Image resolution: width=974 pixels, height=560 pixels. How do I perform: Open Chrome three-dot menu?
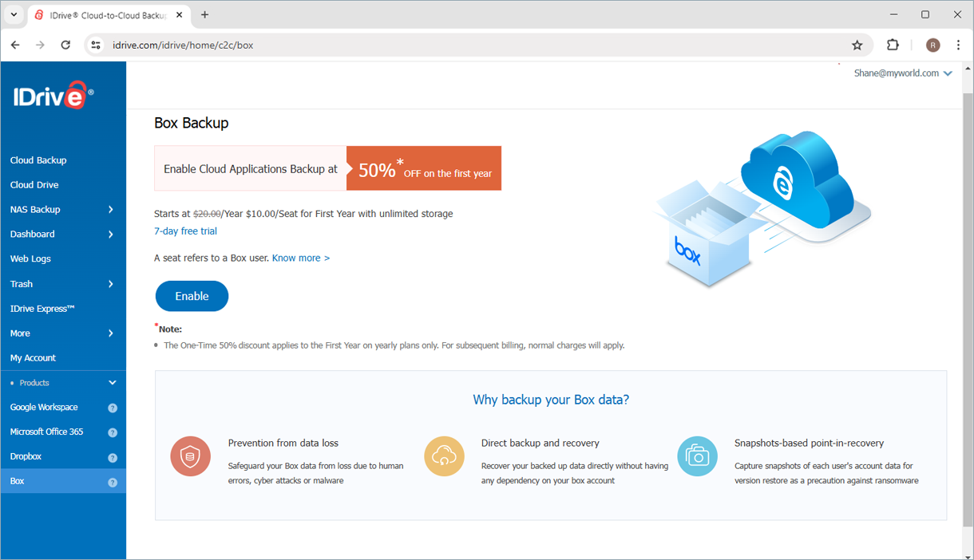tap(958, 45)
